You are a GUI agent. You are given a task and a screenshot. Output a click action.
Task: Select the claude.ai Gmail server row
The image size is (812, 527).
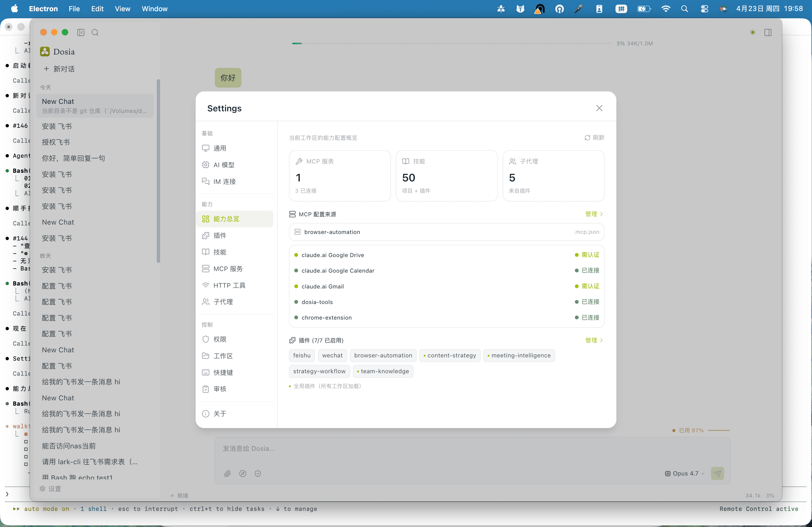(447, 286)
